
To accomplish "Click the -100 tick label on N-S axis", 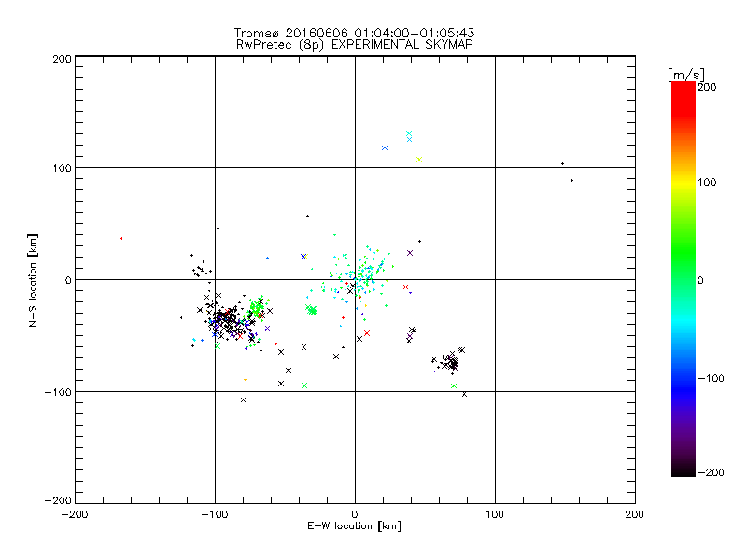I will point(58,392).
